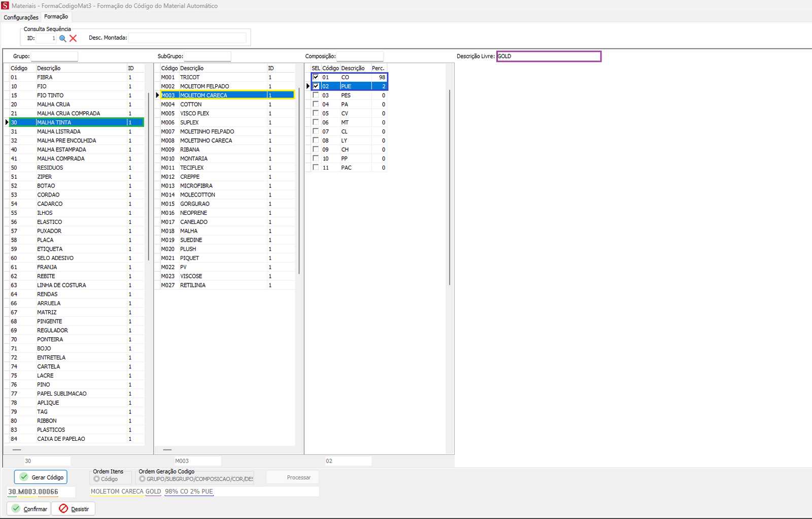
Task: Click the magnifier search icon next to ID
Action: coord(62,38)
